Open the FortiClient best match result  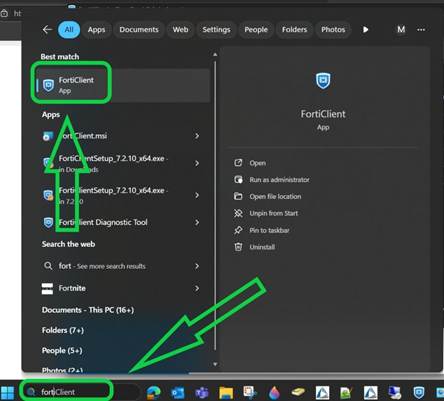(x=123, y=85)
